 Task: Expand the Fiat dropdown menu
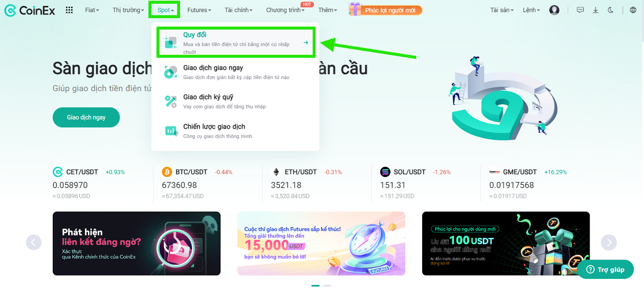92,10
